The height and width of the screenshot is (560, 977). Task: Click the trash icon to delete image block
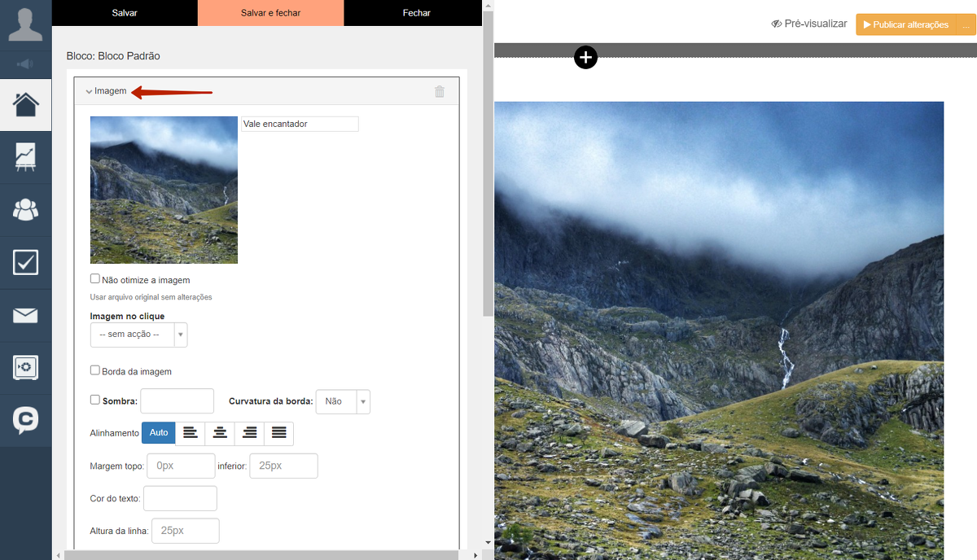(440, 92)
